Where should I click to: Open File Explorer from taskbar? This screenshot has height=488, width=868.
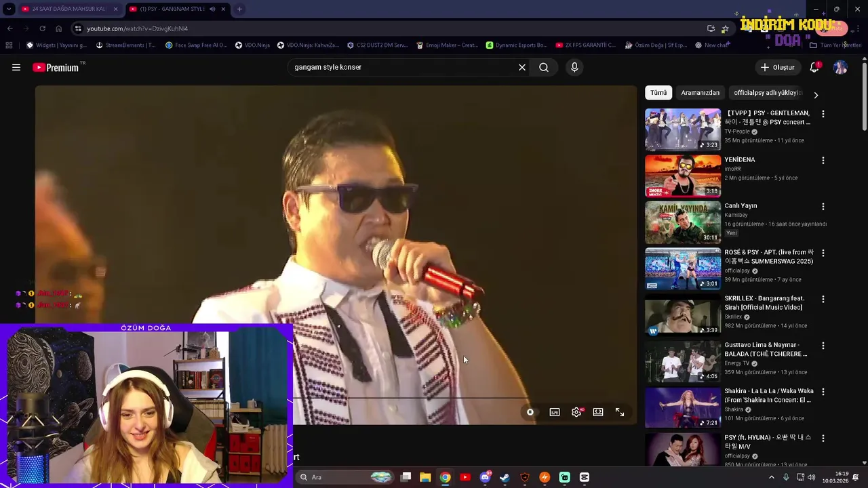point(425,477)
